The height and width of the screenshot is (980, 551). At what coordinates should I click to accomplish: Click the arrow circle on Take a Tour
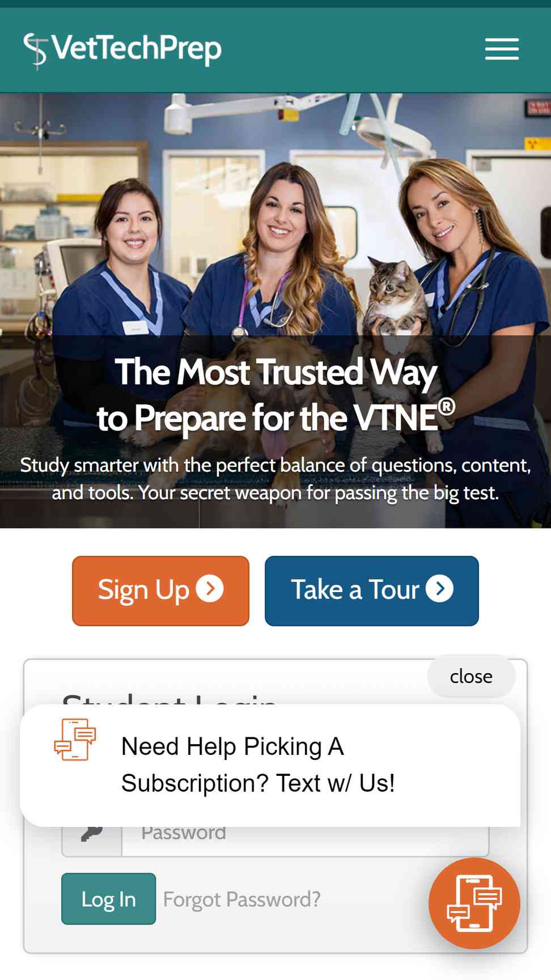pos(440,589)
